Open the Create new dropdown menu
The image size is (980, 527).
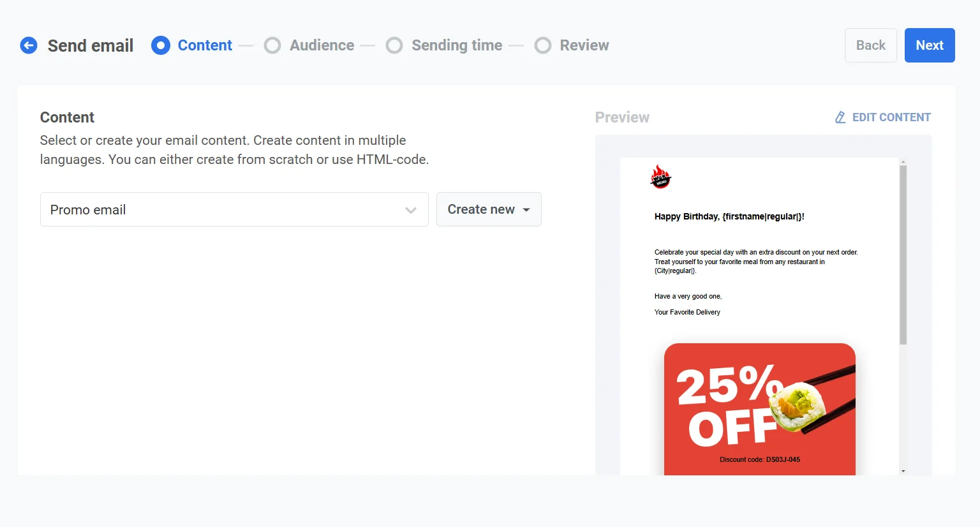tap(489, 209)
